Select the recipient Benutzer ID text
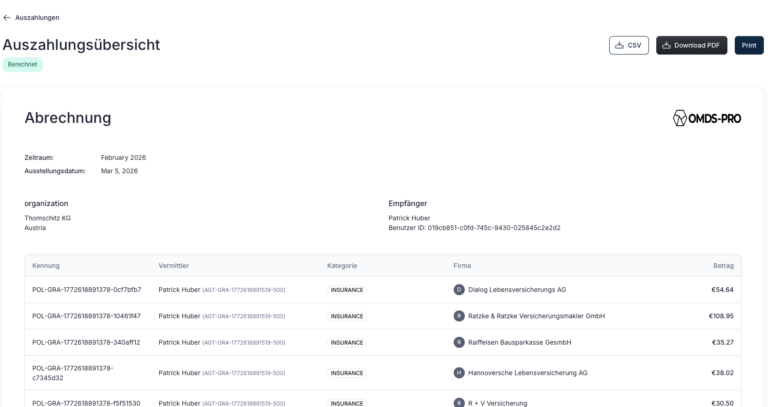Image resolution: width=768 pixels, height=407 pixels. [x=474, y=228]
